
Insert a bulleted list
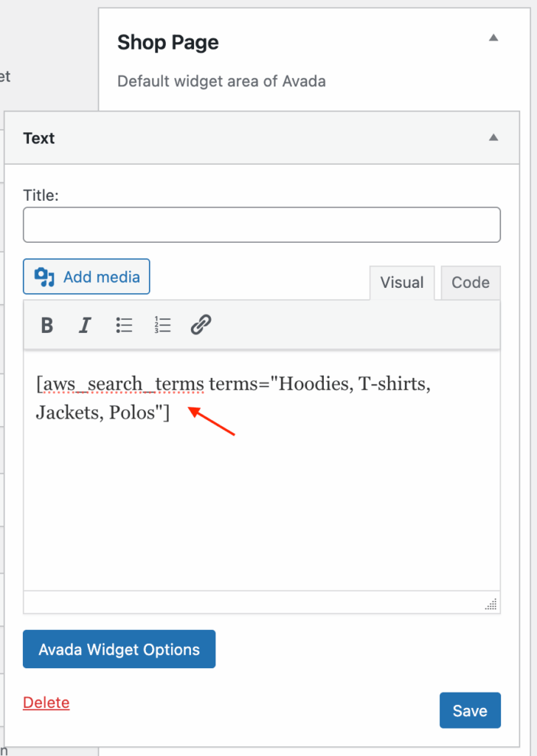124,325
